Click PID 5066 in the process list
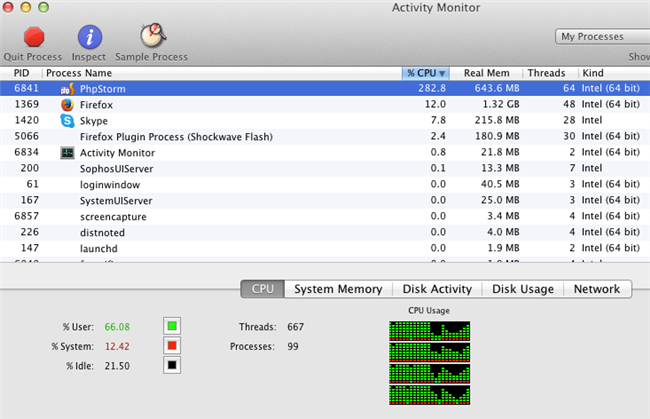650x419 pixels. [x=27, y=136]
